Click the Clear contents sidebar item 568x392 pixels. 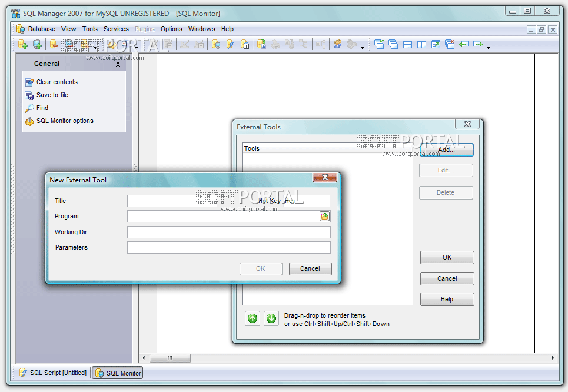click(51, 82)
